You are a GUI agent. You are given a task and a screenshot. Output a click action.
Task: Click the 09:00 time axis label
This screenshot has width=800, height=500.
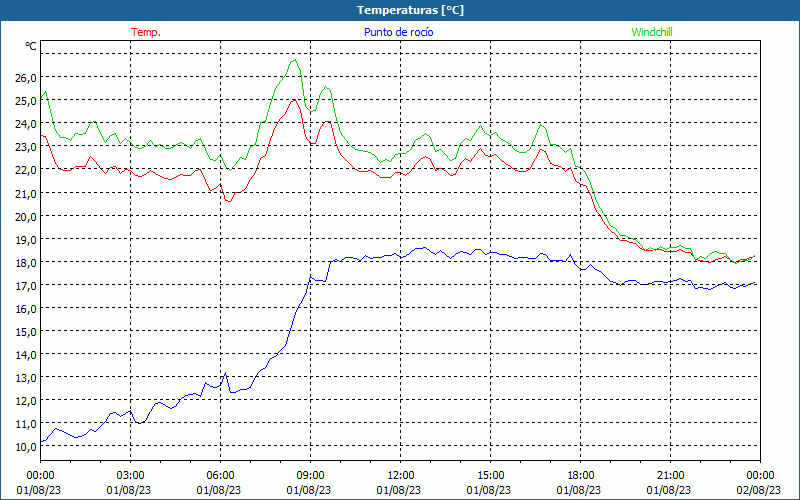[310, 476]
